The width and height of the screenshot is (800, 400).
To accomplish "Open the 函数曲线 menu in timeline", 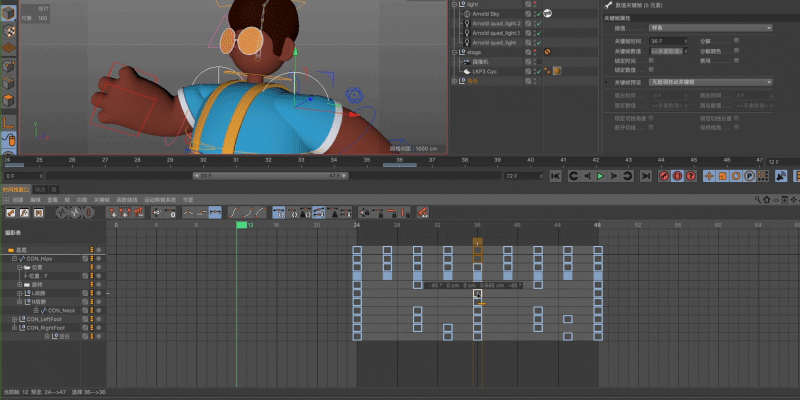I will [x=127, y=200].
